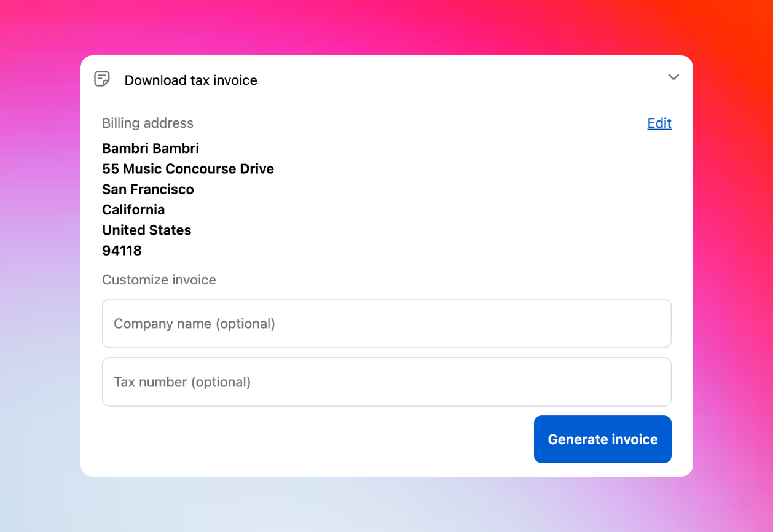Click the Edit link above the address block
The width and height of the screenshot is (773, 532).
pyautogui.click(x=659, y=123)
